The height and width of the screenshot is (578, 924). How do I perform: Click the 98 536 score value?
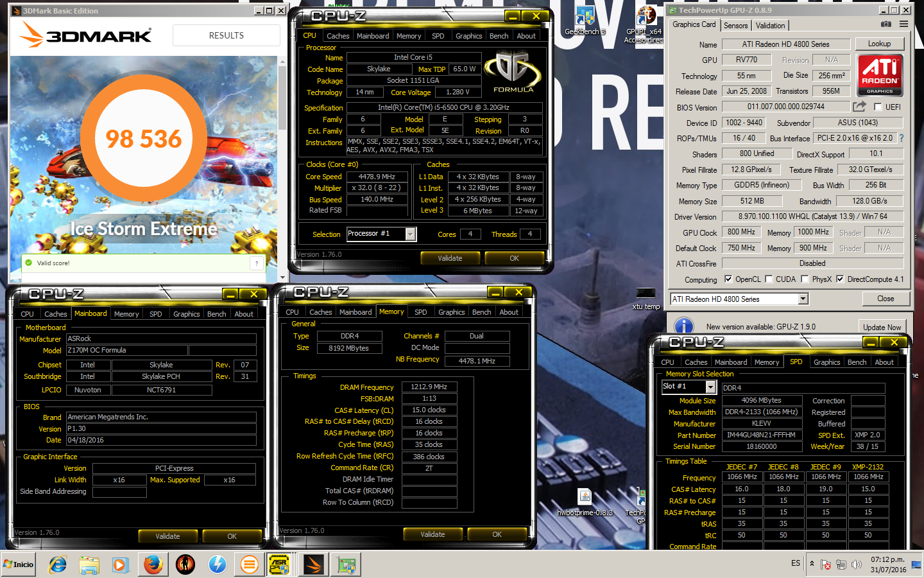click(144, 139)
